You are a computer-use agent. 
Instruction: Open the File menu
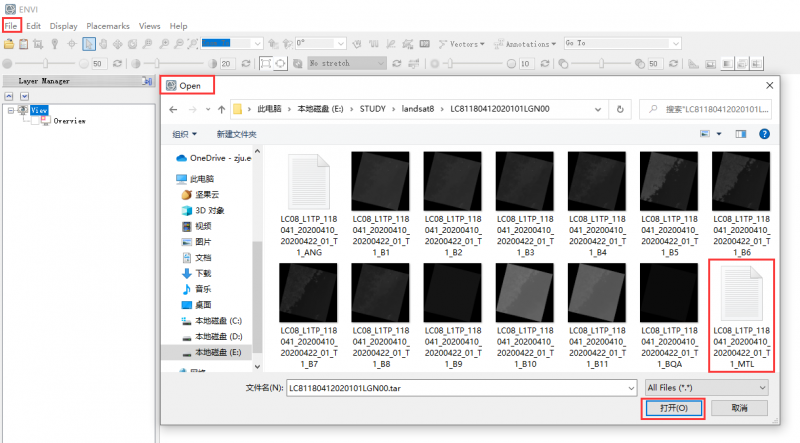tap(11, 25)
